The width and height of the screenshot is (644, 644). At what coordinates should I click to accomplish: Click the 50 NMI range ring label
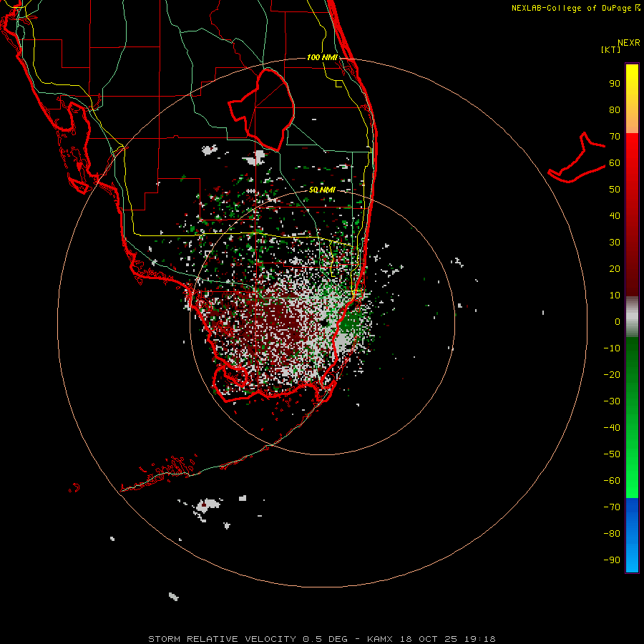pyautogui.click(x=322, y=190)
